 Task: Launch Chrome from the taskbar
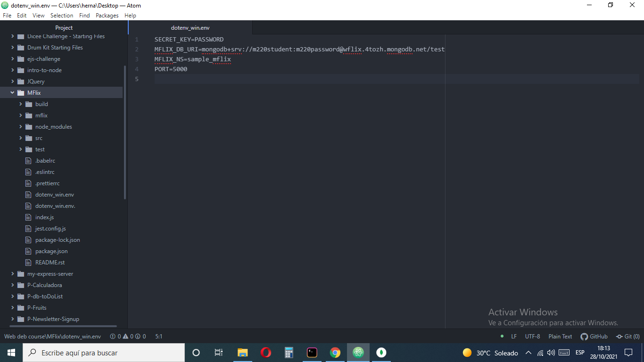[x=335, y=353]
